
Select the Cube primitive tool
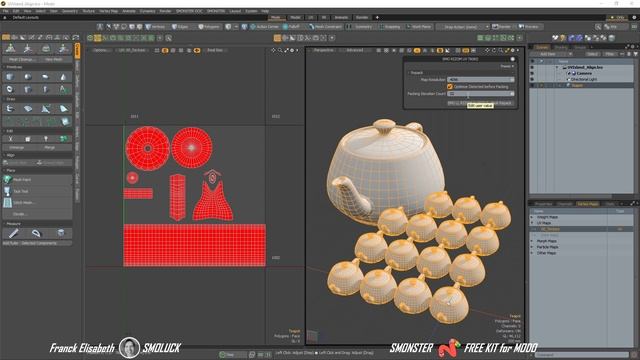click(x=10, y=77)
